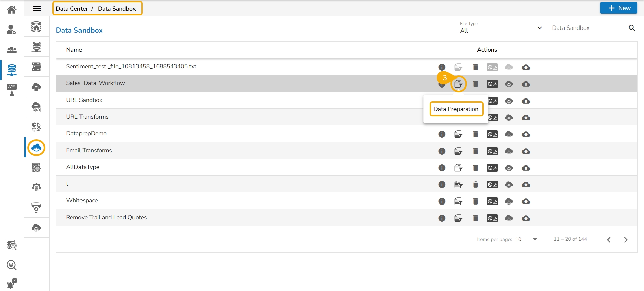
Task: Click the search magnifier icon
Action: coord(632,28)
